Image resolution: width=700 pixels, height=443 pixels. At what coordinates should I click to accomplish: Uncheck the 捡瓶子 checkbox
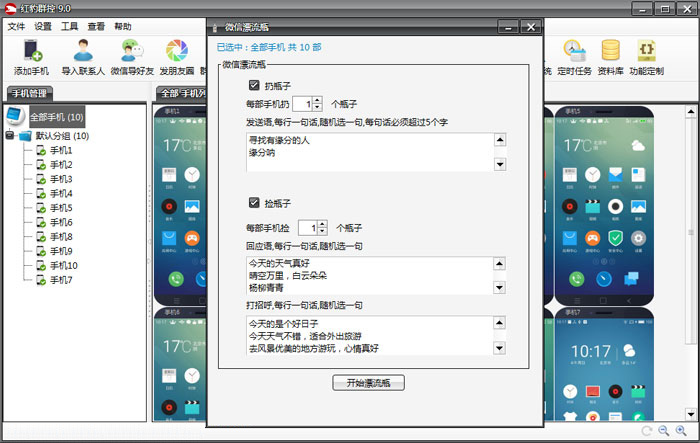pyautogui.click(x=254, y=203)
